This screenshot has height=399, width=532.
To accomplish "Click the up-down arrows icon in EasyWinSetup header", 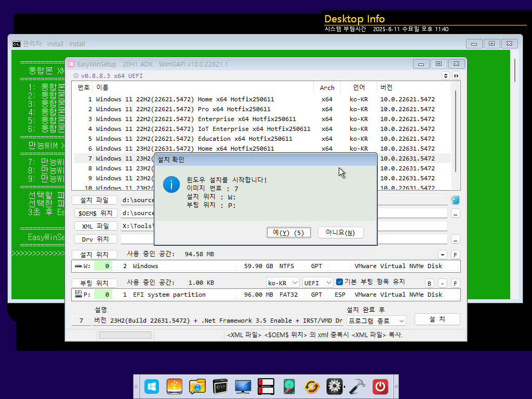I will 446,76.
